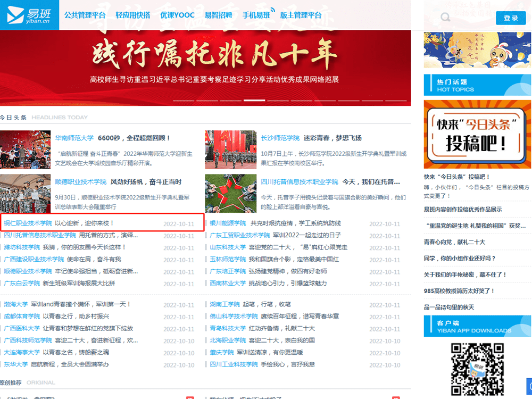The image size is (532, 399).
Task: Click the Yiban app QR code
Action: click(x=477, y=369)
